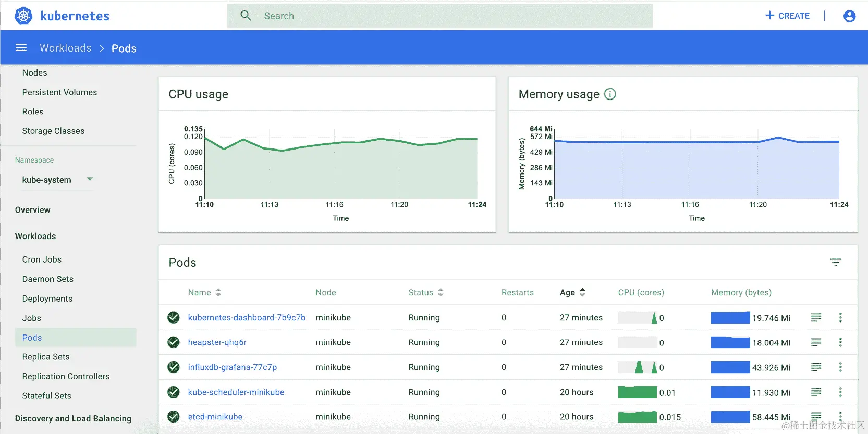Screen dimensions: 868x434
Task: Select Nodes in sidebar
Action: point(34,73)
